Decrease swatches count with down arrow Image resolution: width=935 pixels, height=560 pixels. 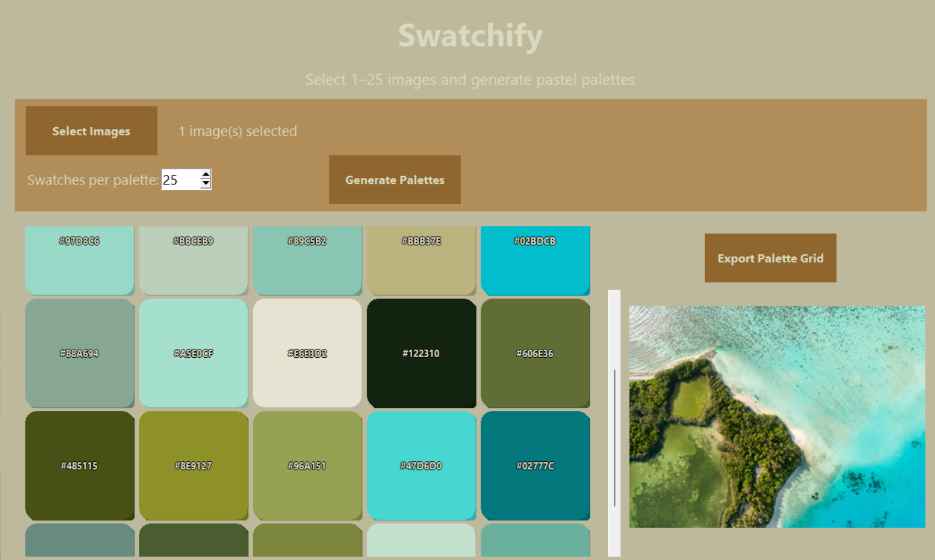click(205, 184)
